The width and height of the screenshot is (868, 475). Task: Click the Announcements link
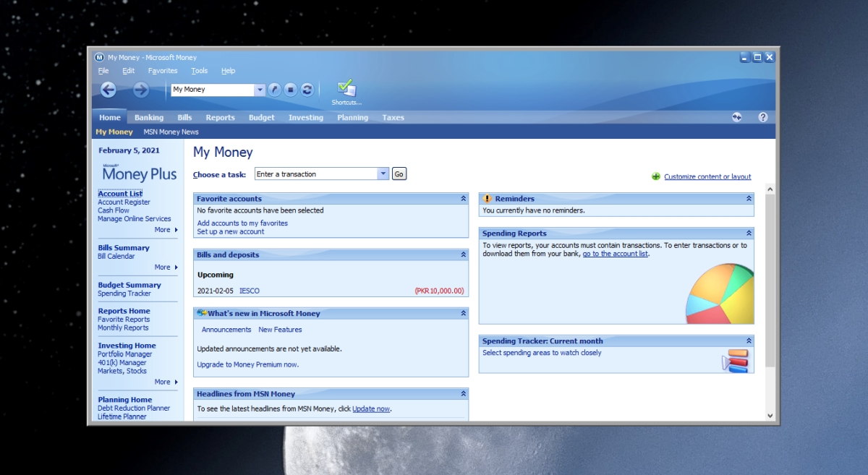(226, 330)
